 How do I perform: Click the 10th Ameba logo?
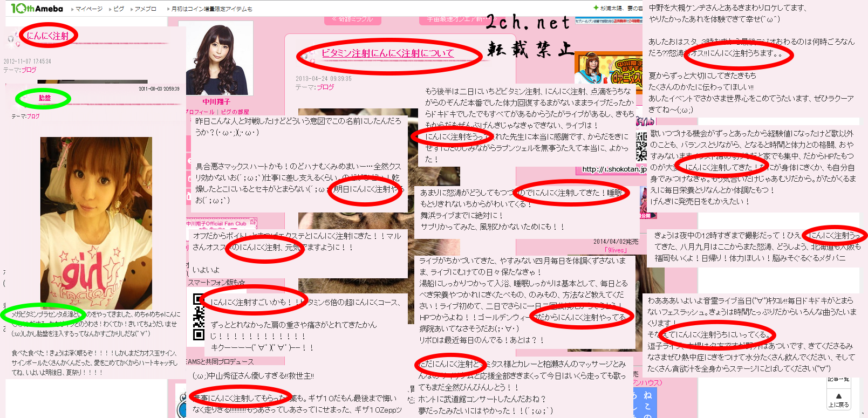(x=37, y=8)
